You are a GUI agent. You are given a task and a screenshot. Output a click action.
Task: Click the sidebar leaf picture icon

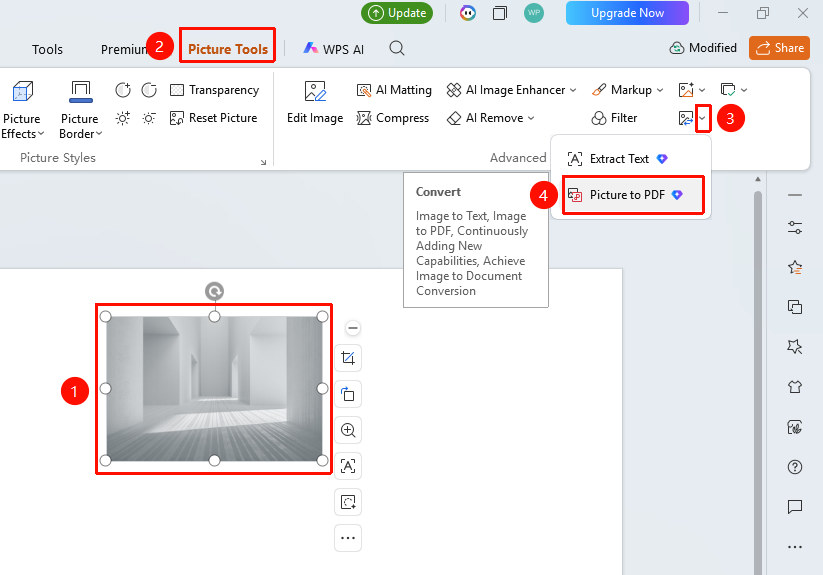[795, 427]
